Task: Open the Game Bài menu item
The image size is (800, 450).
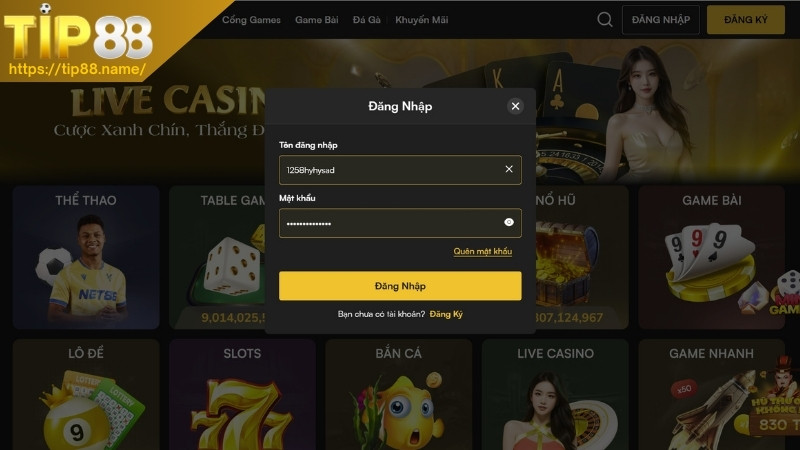Action: coord(316,20)
